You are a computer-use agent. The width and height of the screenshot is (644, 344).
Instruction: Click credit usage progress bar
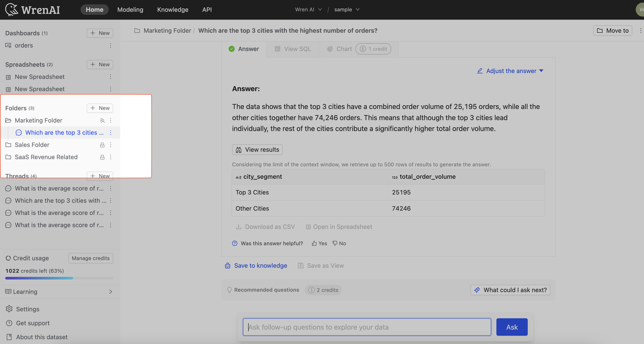tap(59, 278)
